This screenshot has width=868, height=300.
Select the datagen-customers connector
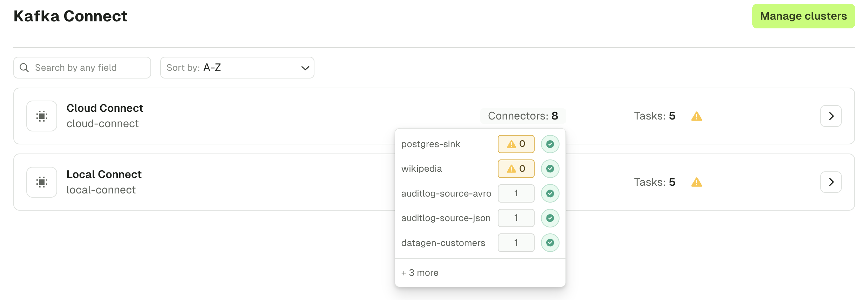pyautogui.click(x=443, y=243)
